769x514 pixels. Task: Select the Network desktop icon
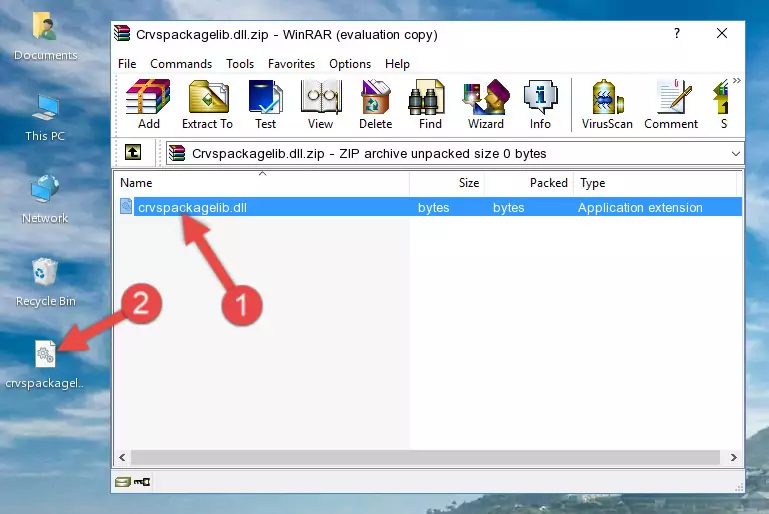point(45,199)
